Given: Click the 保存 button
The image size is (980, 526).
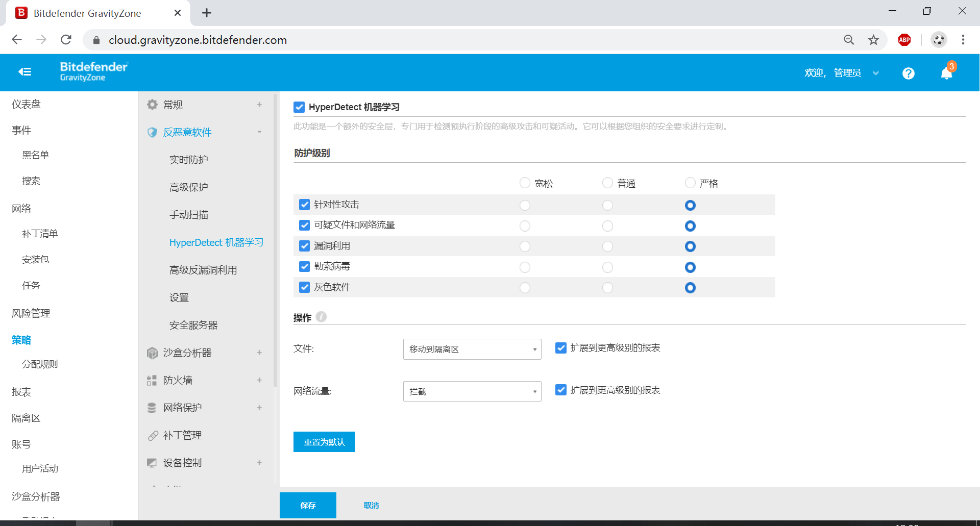Looking at the screenshot, I should tap(308, 505).
